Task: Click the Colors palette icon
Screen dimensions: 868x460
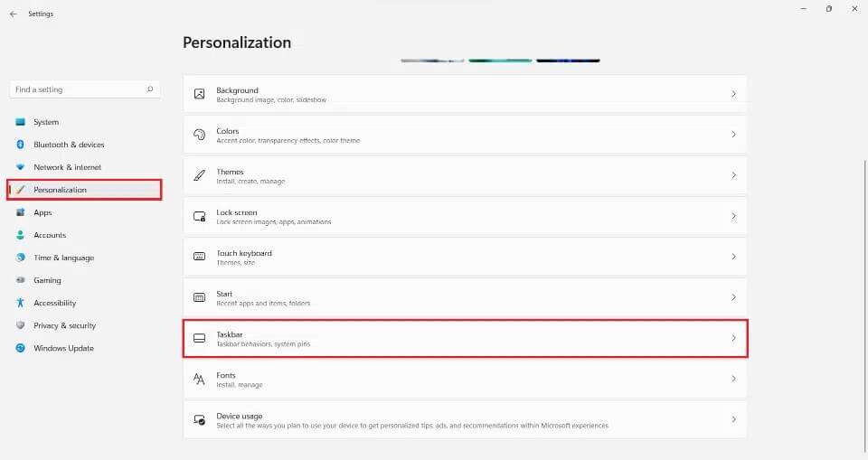Action: click(x=199, y=135)
